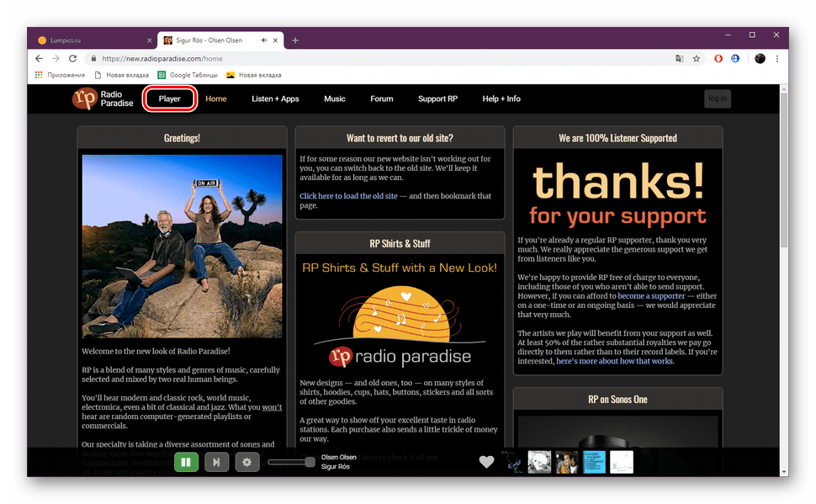Click here to load the old site
816x504 pixels.
click(348, 196)
